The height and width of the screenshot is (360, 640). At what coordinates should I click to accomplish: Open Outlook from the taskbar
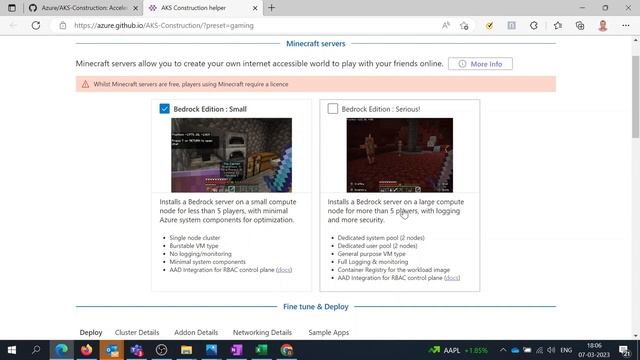112,350
